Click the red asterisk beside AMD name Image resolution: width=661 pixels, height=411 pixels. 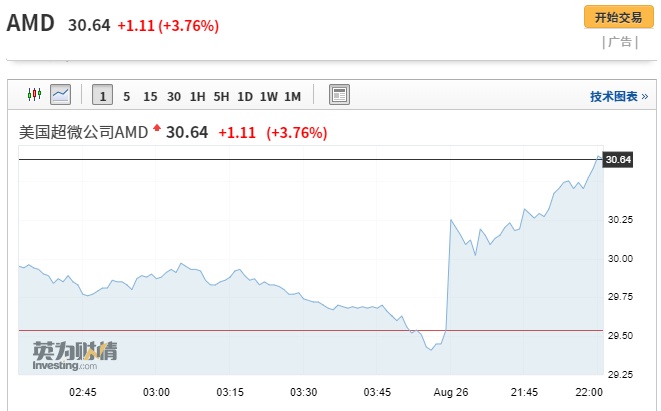click(x=156, y=130)
